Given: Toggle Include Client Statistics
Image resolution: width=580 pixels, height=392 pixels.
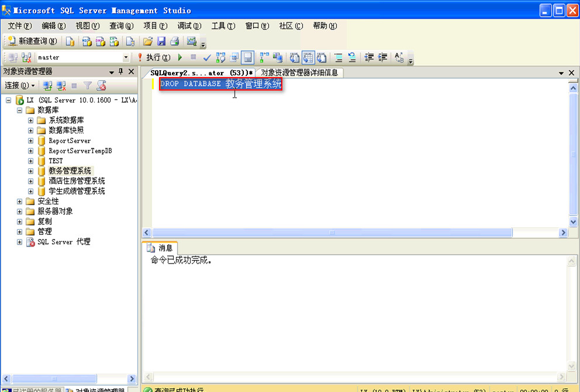Looking at the screenshot, I should [x=278, y=57].
